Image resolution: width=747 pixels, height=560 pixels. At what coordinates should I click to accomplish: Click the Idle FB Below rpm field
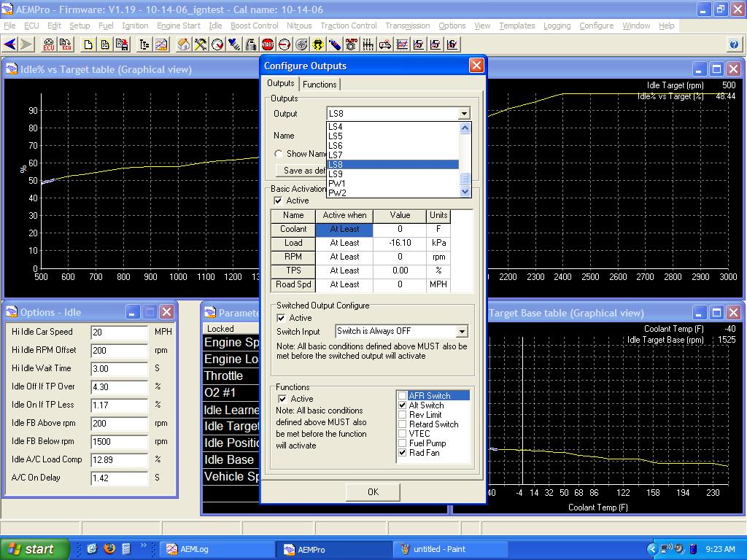coord(119,441)
